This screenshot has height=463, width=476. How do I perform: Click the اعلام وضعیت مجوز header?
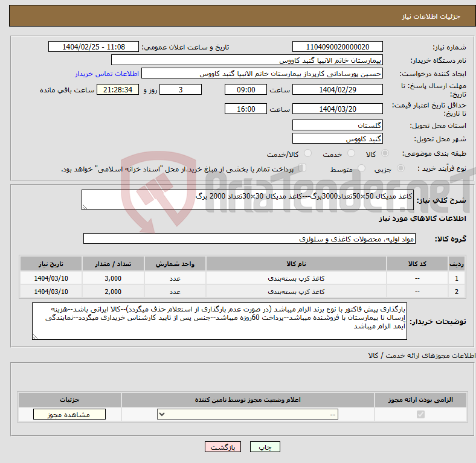point(248,400)
